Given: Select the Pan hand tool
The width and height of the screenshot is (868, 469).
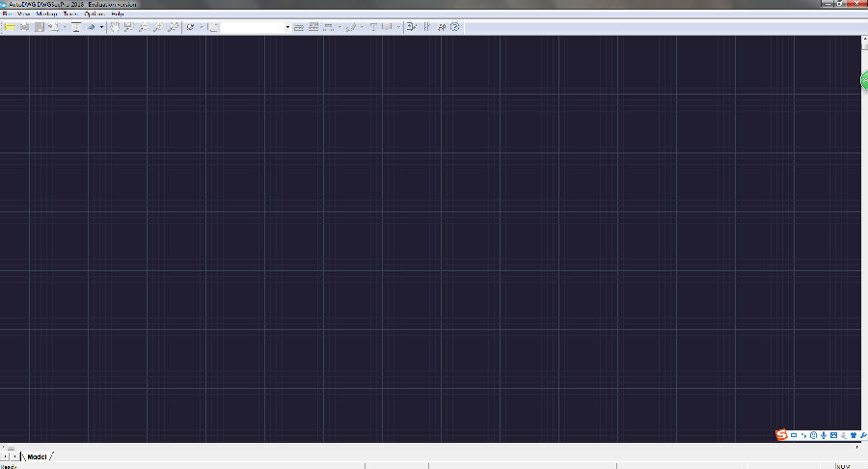Looking at the screenshot, I should pyautogui.click(x=115, y=27).
